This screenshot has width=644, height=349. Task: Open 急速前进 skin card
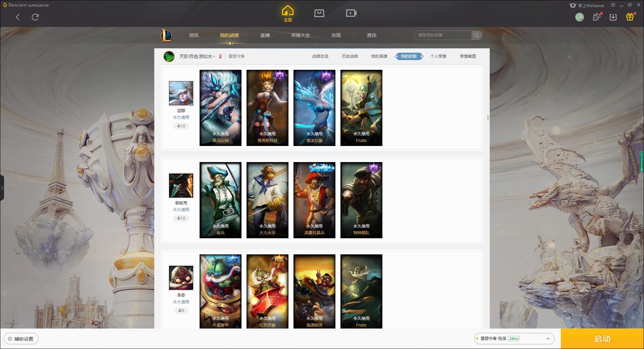(x=314, y=291)
